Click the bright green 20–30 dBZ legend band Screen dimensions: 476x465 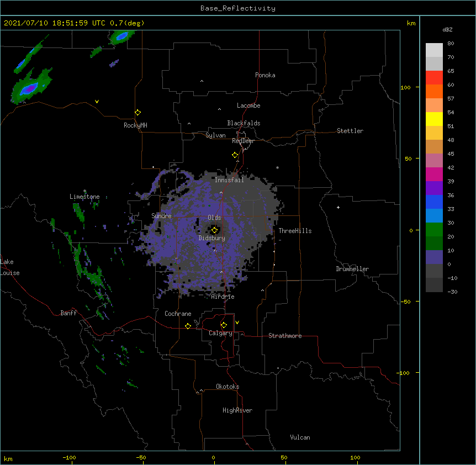pos(434,230)
